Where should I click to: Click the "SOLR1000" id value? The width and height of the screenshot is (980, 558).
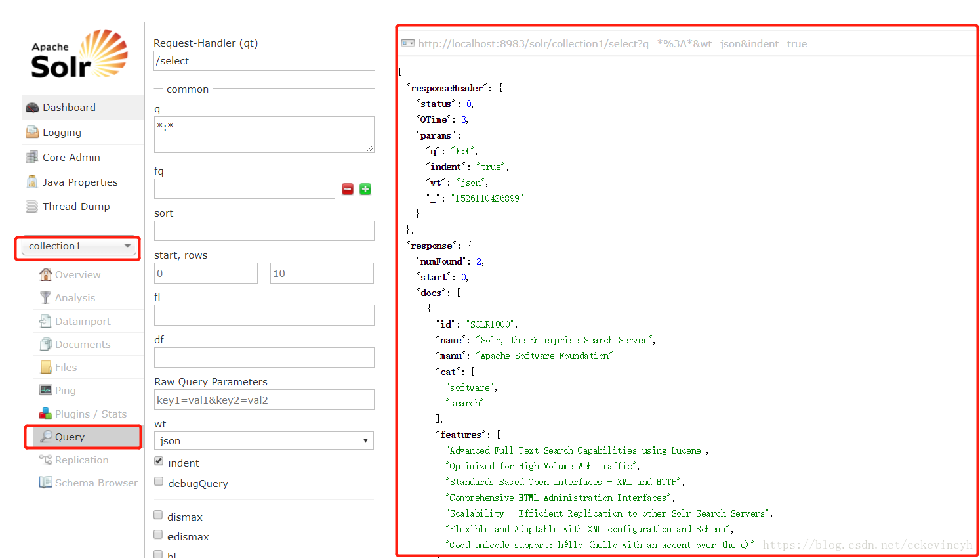pyautogui.click(x=491, y=324)
